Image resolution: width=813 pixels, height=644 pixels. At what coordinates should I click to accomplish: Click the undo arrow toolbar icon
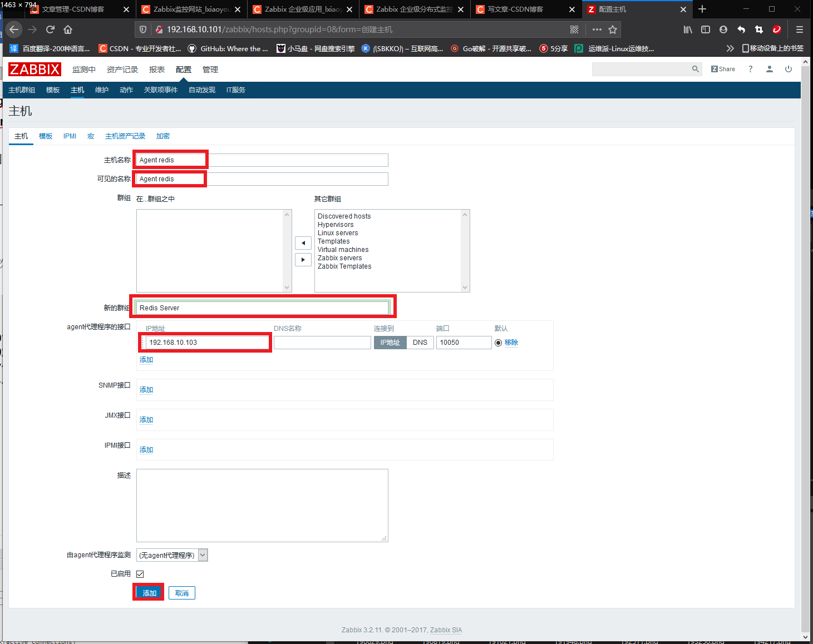741,29
